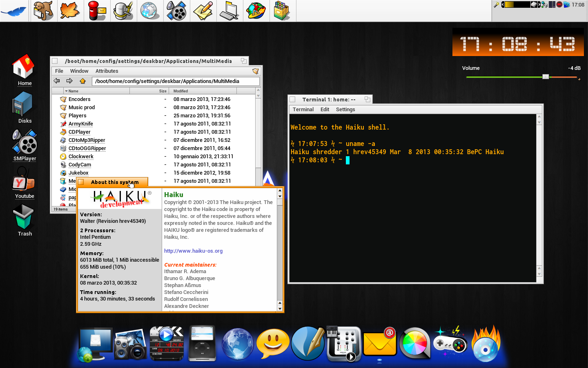Screen dimensions: 588x368
Task: Select the Music prod folder
Action: coord(82,108)
